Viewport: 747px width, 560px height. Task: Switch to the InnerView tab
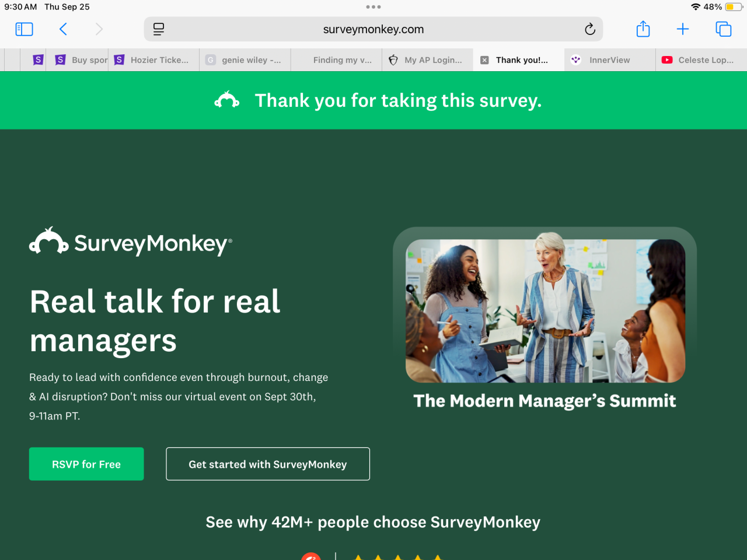(610, 60)
